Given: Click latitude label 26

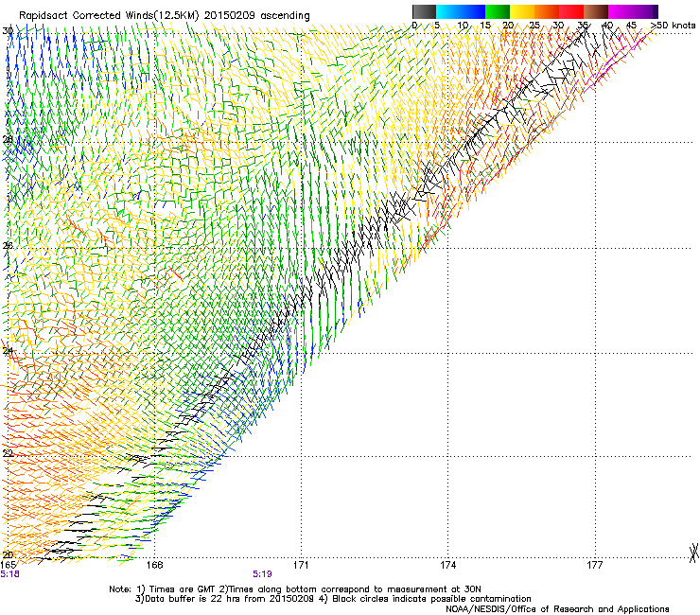Looking at the screenshot, I should point(8,246).
